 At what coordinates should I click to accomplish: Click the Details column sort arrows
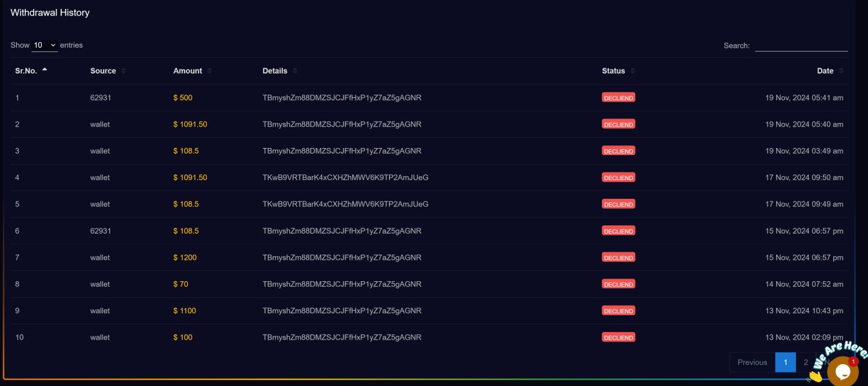[294, 71]
